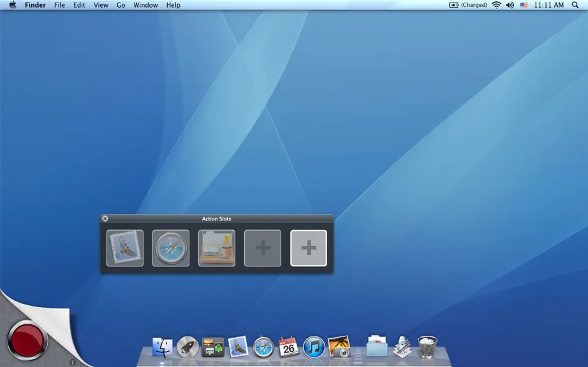Screen dimensions: 588x367
Task: Open iPhoto from the Dock
Action: pyautogui.click(x=339, y=347)
